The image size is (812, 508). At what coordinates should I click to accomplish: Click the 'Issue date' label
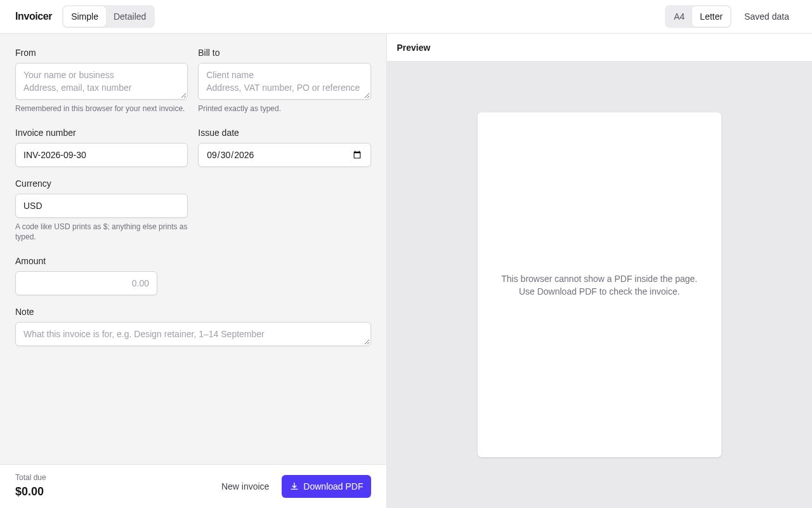(218, 133)
